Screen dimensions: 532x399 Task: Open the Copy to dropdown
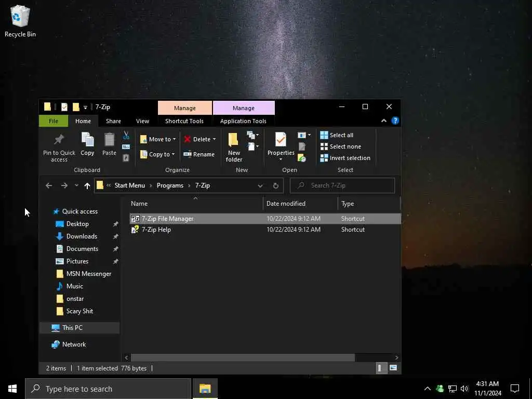tap(157, 154)
